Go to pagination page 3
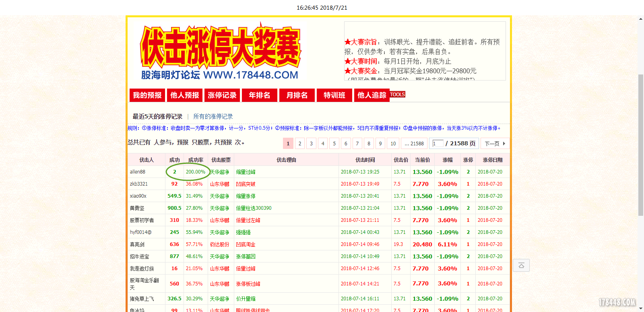644x312 pixels. (x=311, y=143)
